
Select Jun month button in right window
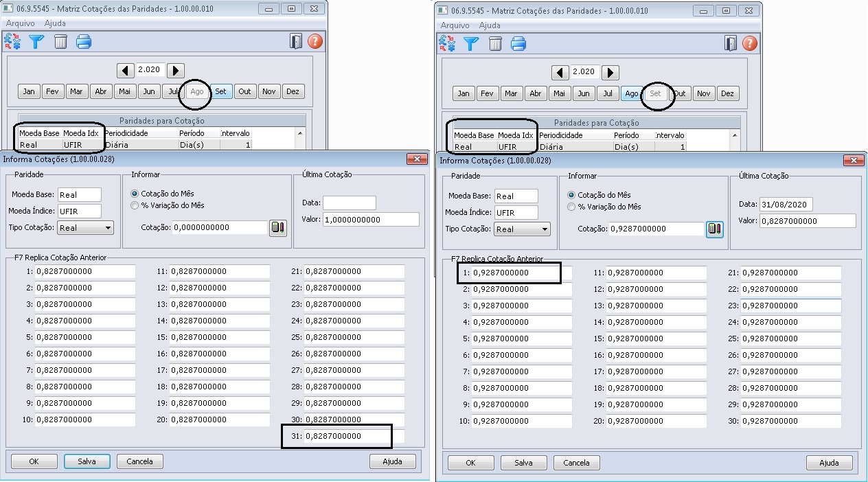[x=584, y=93]
